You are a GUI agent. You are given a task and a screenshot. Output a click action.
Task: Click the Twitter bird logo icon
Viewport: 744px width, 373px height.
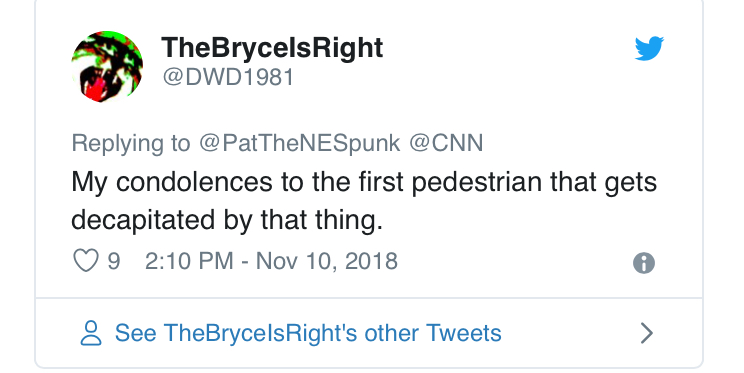point(649,48)
